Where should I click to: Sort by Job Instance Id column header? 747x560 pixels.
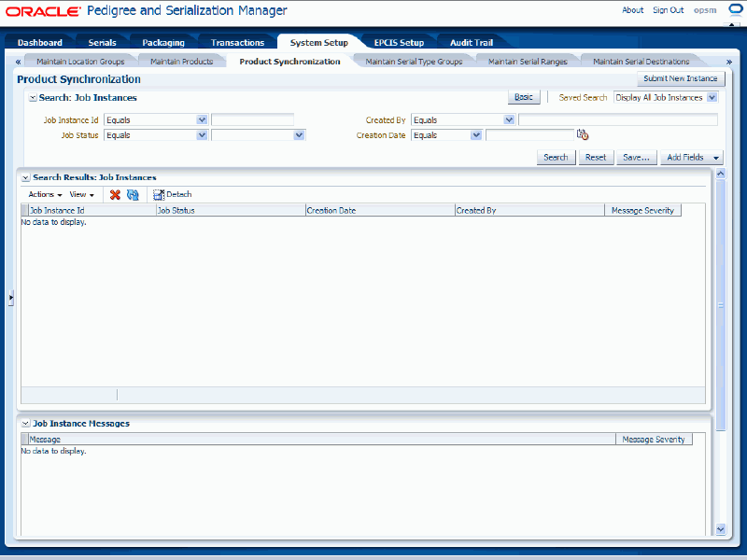point(92,211)
